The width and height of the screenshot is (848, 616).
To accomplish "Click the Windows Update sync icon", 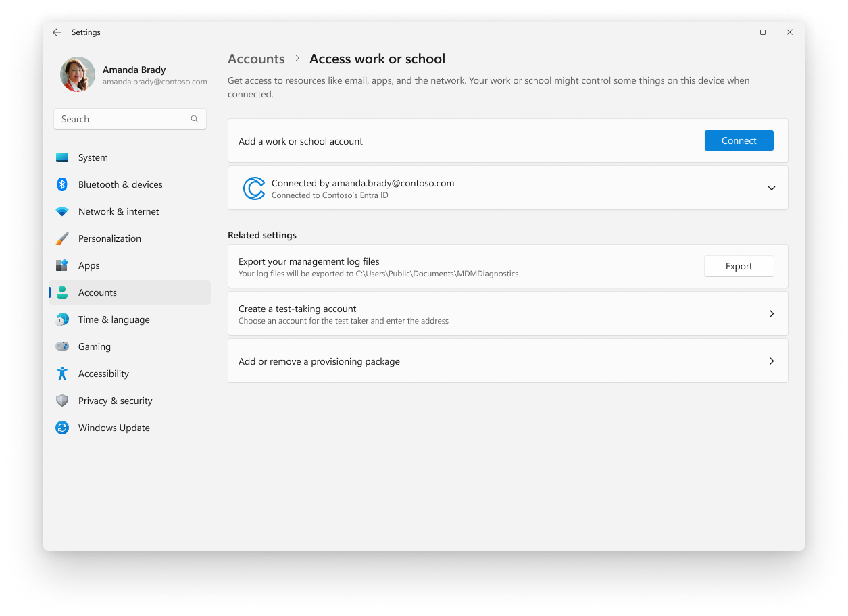I will tap(62, 428).
